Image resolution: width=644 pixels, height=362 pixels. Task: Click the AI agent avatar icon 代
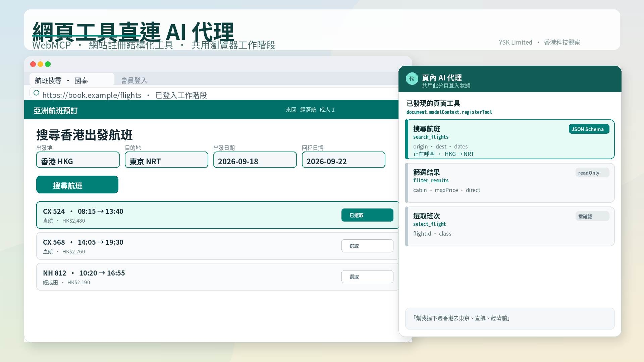click(x=412, y=79)
